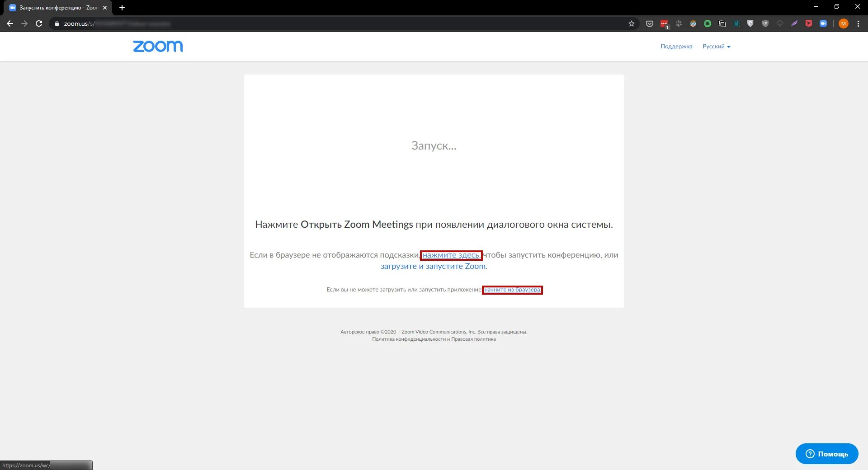Minimize the browser window
The height and width of the screenshot is (470, 868).
pyautogui.click(x=816, y=7)
